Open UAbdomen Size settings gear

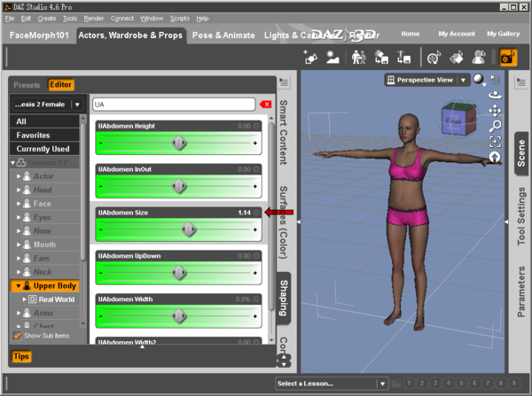[256, 213]
